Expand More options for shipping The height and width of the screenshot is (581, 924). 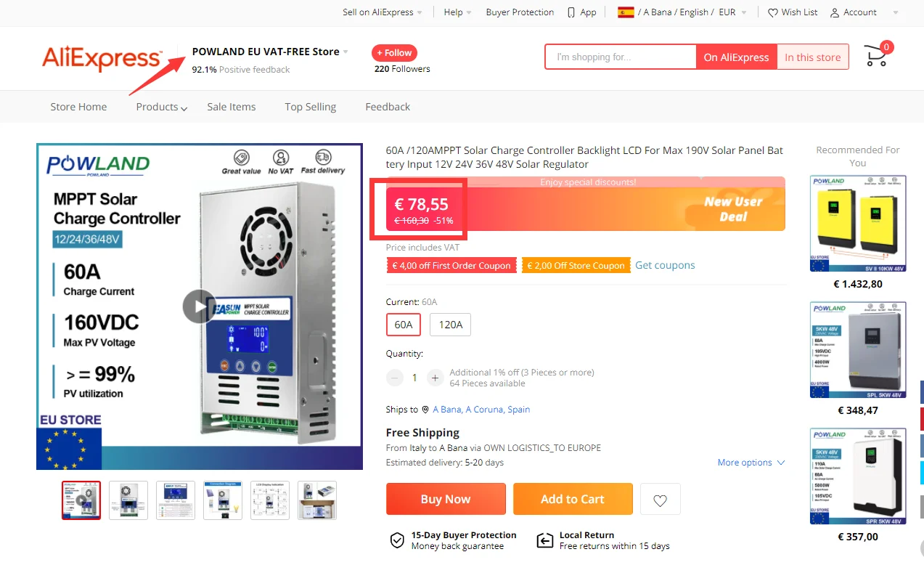pos(751,463)
